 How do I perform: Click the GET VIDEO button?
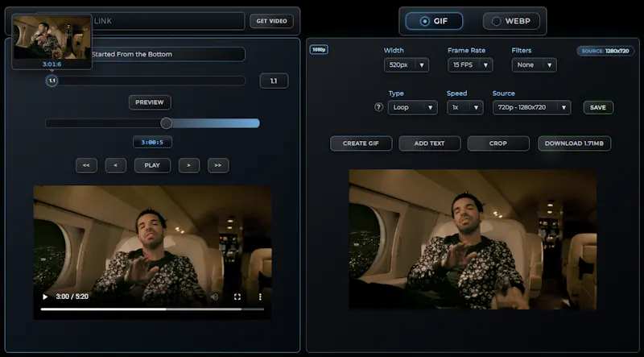pyautogui.click(x=271, y=21)
